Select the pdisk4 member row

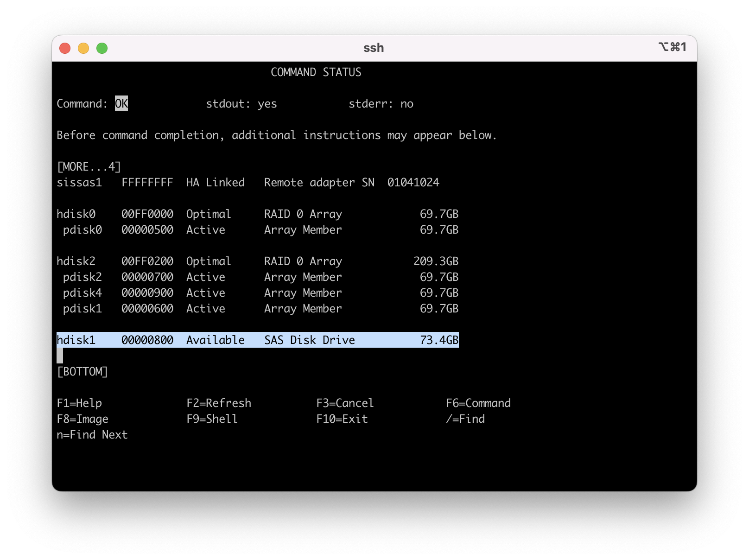(x=261, y=293)
